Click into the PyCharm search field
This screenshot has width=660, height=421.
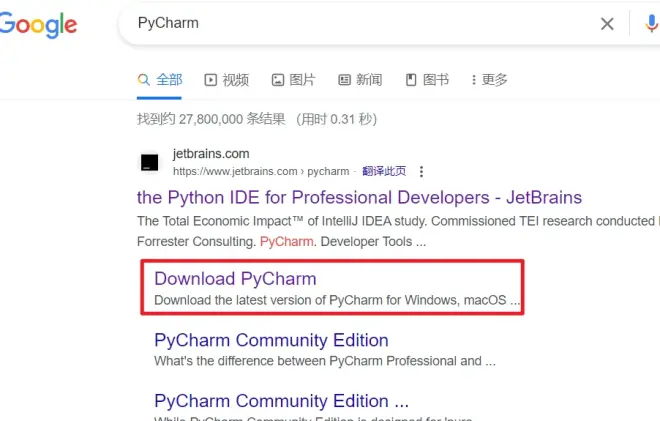[362, 23]
